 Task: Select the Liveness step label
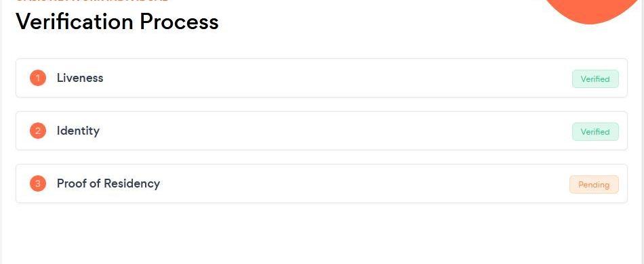pos(80,78)
